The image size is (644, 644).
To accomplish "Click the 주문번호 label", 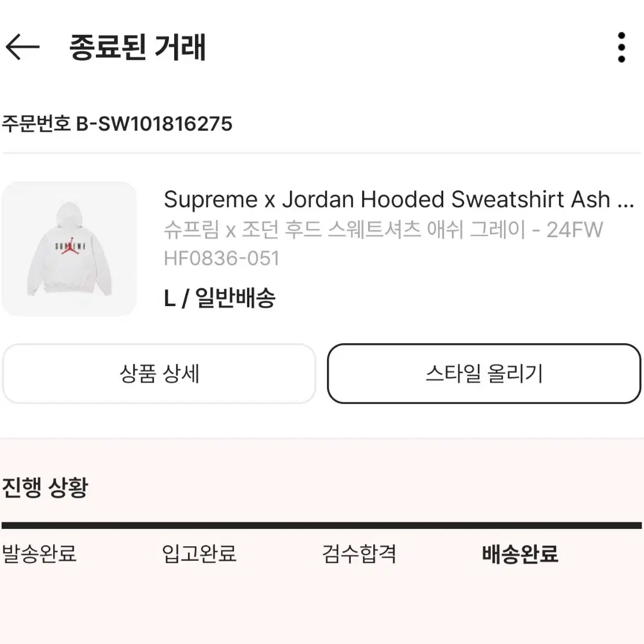I will pyautogui.click(x=36, y=124).
